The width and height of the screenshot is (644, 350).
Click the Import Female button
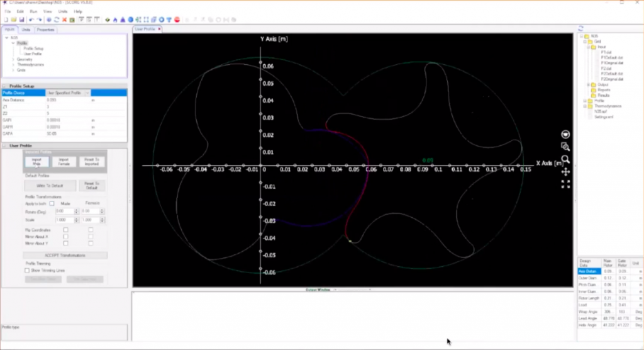[x=64, y=162]
